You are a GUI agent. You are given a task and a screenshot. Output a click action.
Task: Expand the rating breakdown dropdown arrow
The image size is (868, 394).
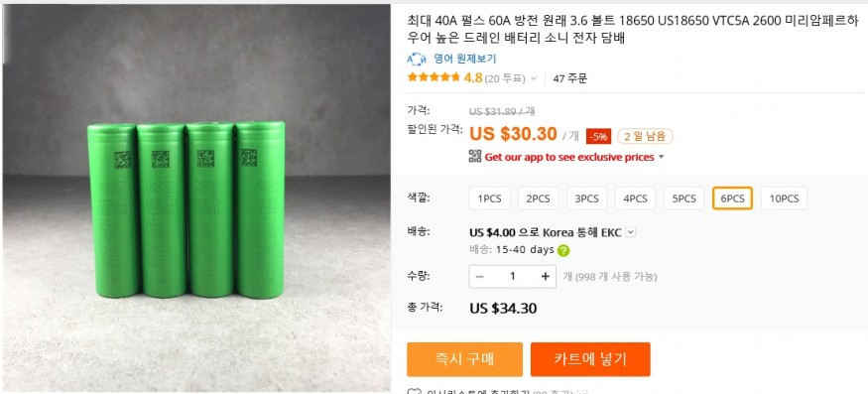pos(534,78)
